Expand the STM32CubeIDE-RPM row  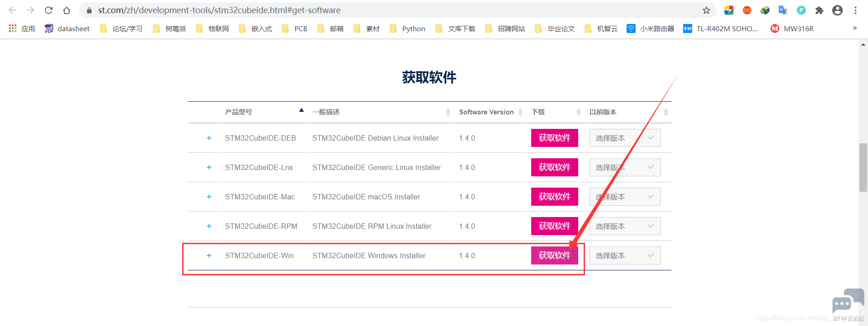click(x=209, y=226)
